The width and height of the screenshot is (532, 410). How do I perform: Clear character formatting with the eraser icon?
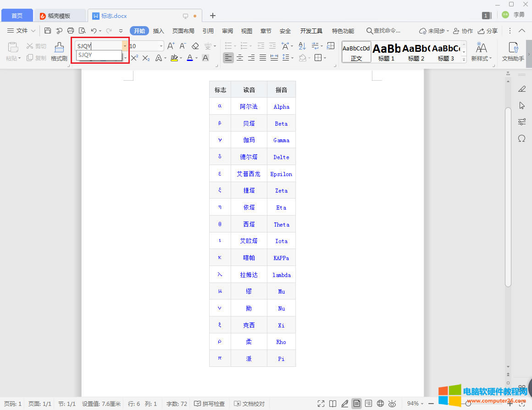(x=195, y=46)
